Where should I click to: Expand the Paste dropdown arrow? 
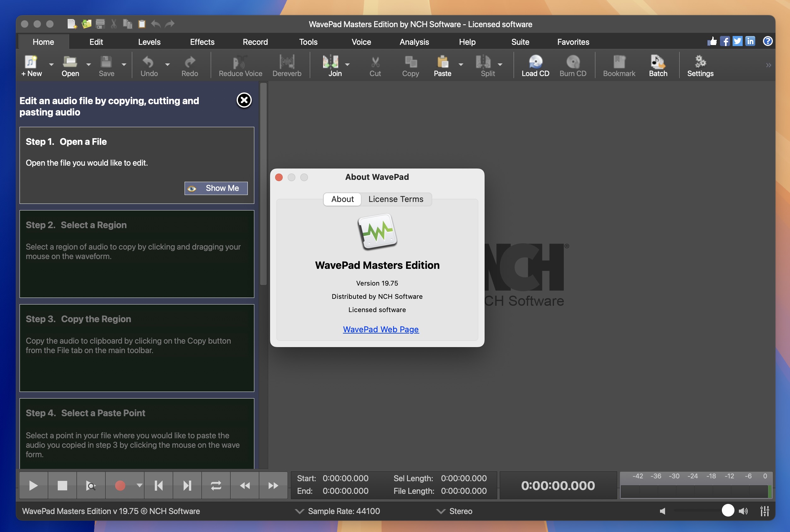click(x=461, y=64)
